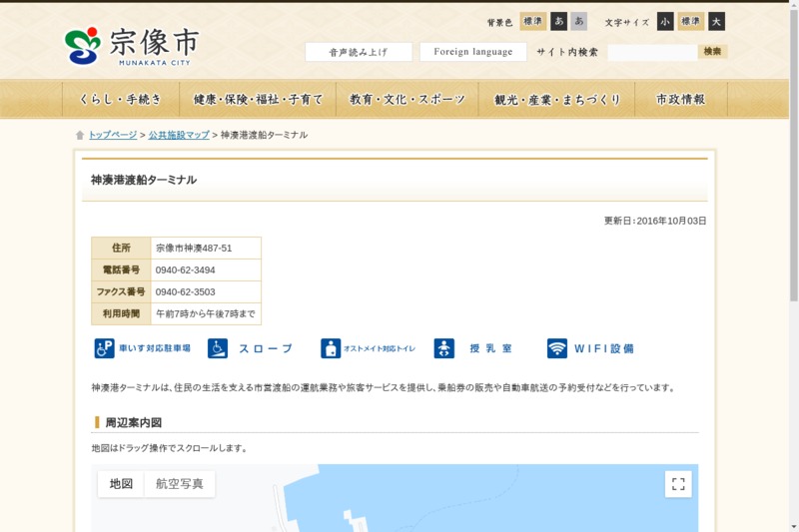Click the 音声読み上げ button
Image resolution: width=799 pixels, height=532 pixels.
click(359, 52)
